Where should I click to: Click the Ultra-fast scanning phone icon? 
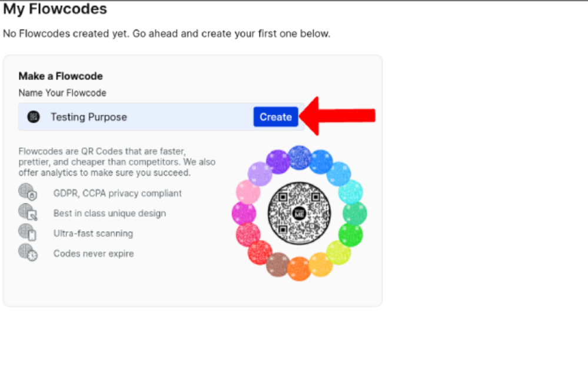[x=28, y=232]
